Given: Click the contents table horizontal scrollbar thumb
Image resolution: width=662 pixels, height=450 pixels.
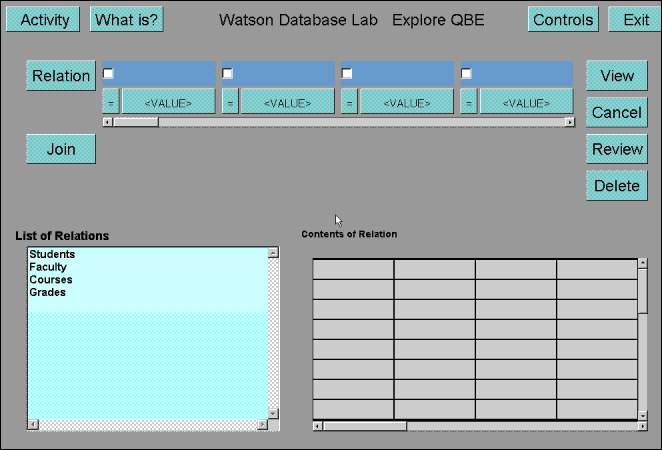Looking at the screenshot, I should [365, 426].
